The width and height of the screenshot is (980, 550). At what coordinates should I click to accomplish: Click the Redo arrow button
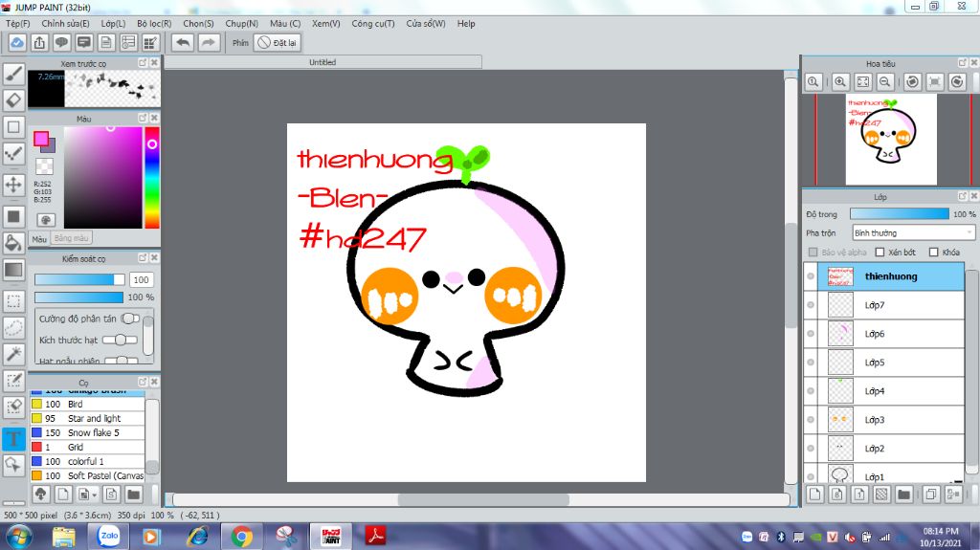coord(209,42)
